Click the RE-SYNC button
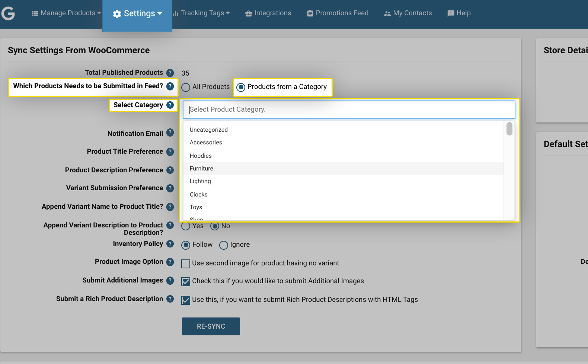Image resolution: width=588 pixels, height=364 pixels. (x=211, y=326)
